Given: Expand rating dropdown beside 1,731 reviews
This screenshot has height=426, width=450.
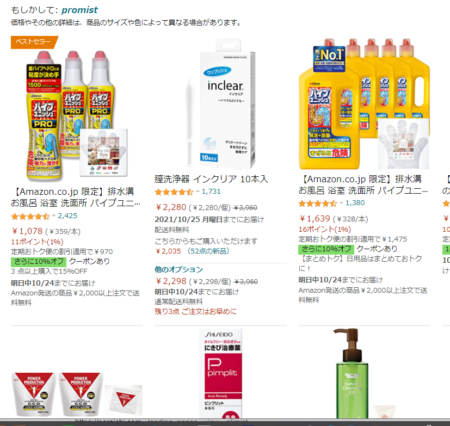Looking at the screenshot, I should tap(198, 191).
